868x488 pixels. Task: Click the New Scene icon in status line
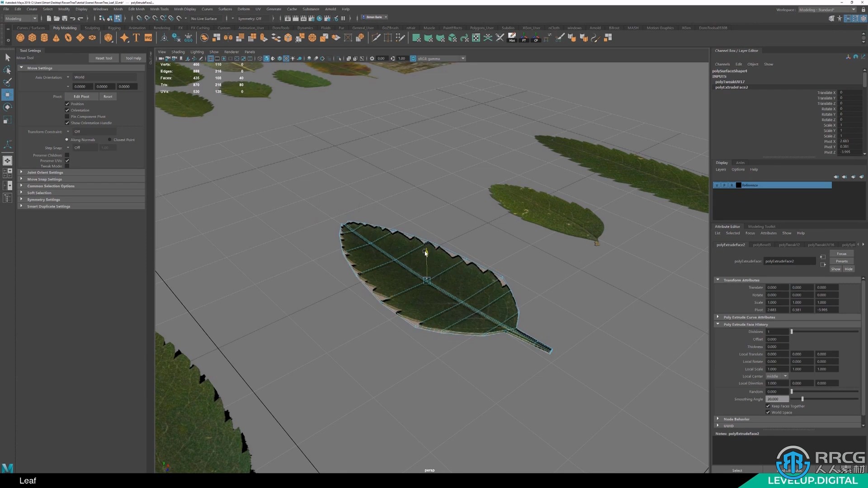tap(49, 19)
